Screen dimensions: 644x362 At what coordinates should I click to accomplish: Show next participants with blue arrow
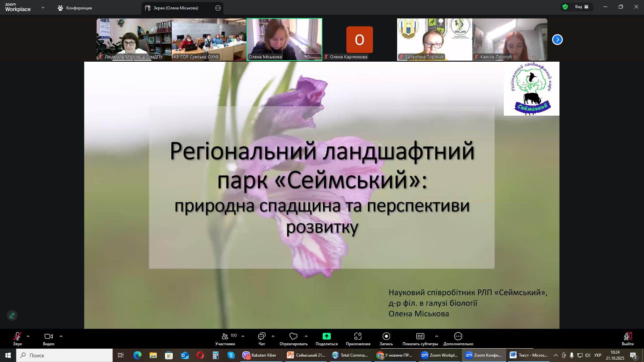click(x=557, y=40)
